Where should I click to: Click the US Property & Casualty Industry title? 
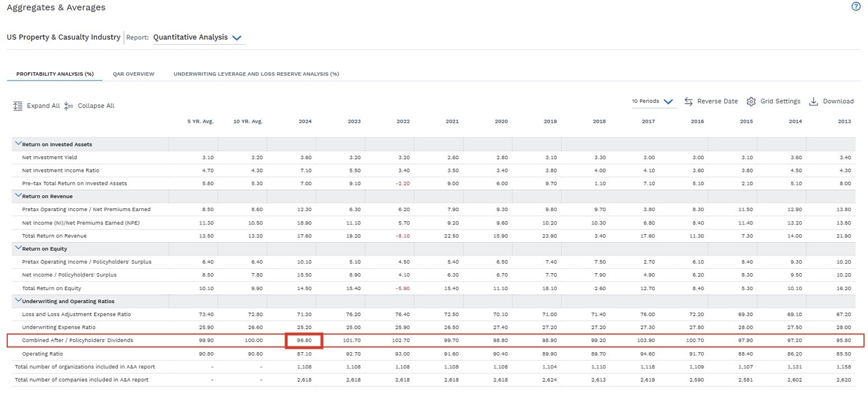[x=63, y=37]
